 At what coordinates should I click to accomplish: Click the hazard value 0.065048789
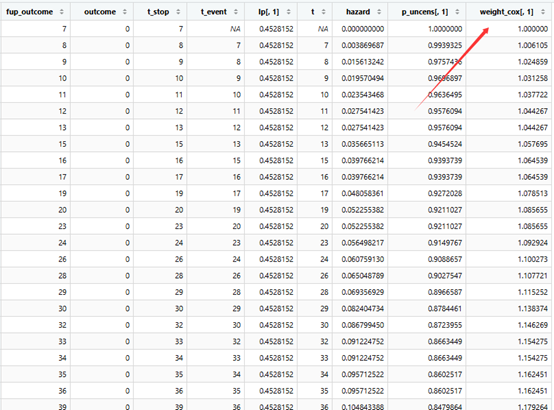pos(363,276)
